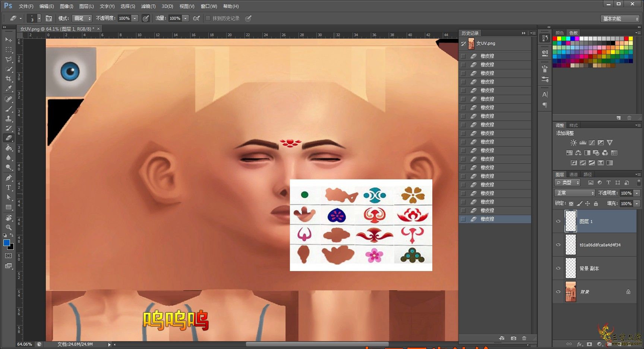
Task: Lock all layer attributes icon
Action: tap(596, 204)
